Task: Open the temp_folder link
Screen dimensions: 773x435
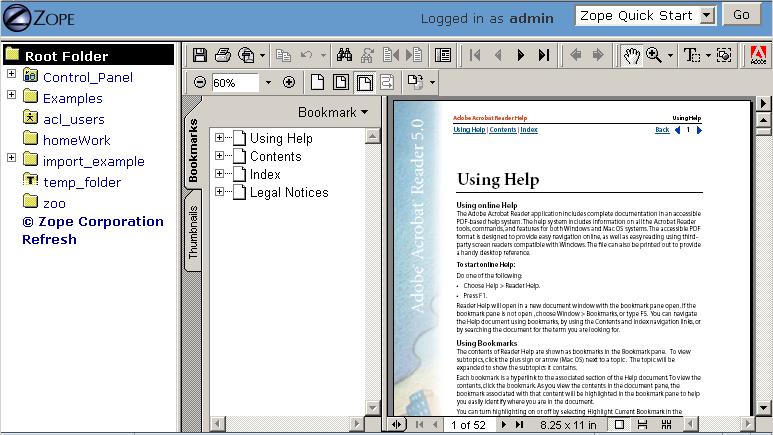Action: click(82, 182)
